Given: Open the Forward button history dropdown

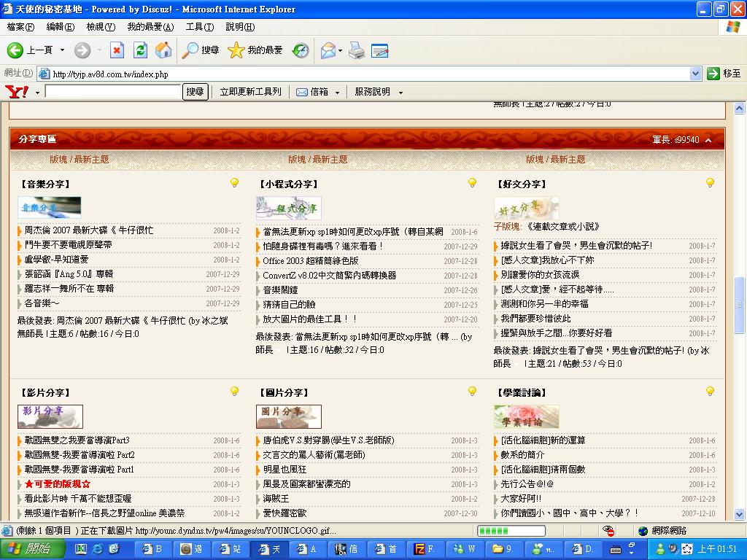Looking at the screenshot, I should (99, 50).
